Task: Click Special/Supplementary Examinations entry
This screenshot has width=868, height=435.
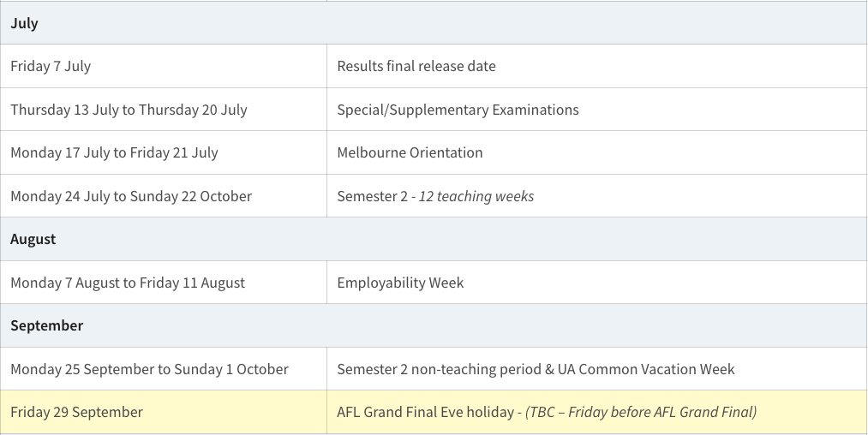Action: [x=458, y=110]
